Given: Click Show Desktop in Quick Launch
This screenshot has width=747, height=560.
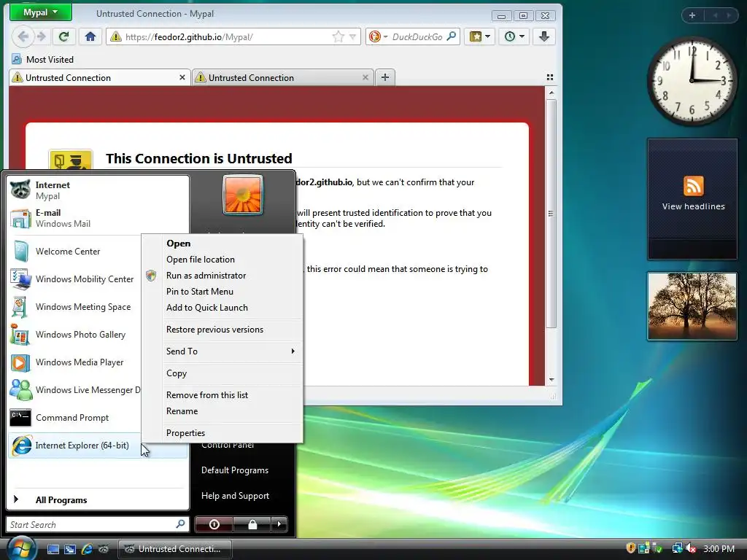Looking at the screenshot, I should 53,549.
